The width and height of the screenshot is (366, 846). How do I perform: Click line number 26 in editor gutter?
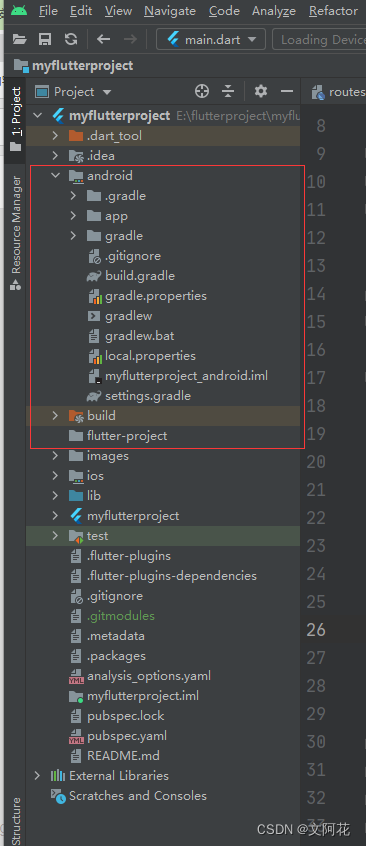pyautogui.click(x=316, y=629)
